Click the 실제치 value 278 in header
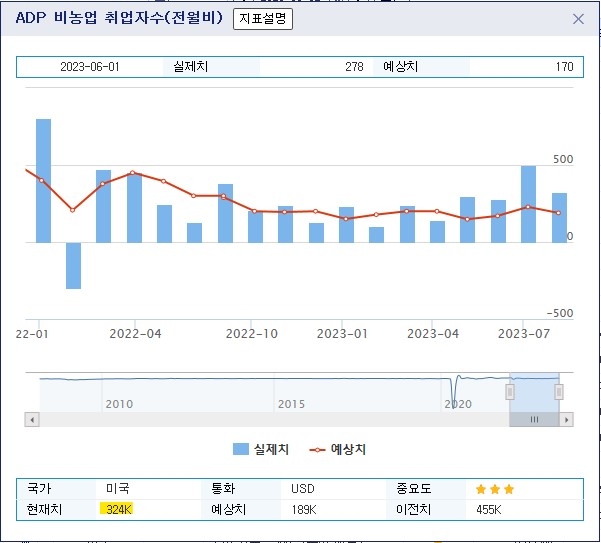The image size is (601, 543). coord(354,67)
